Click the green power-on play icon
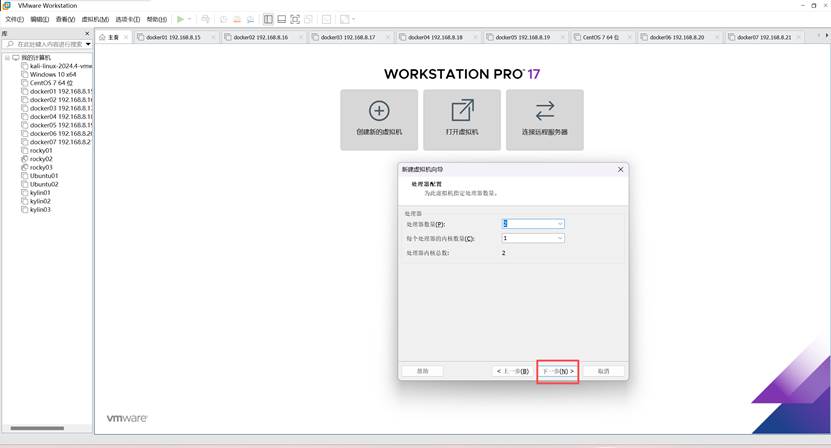 (180, 19)
